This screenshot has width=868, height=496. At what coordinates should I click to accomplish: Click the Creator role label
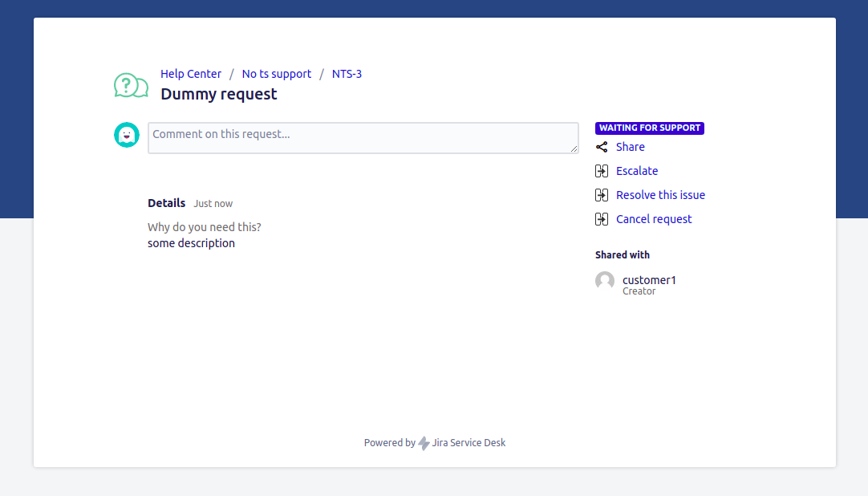click(639, 291)
